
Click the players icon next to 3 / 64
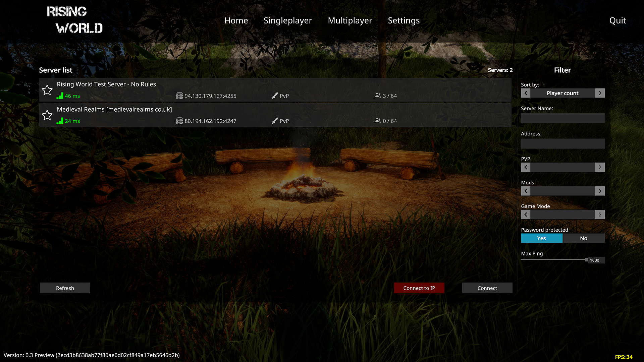tap(378, 96)
